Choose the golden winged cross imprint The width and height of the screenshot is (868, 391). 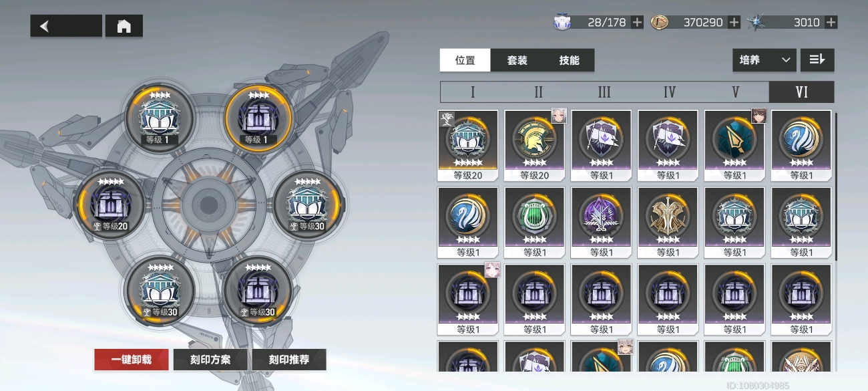668,223
